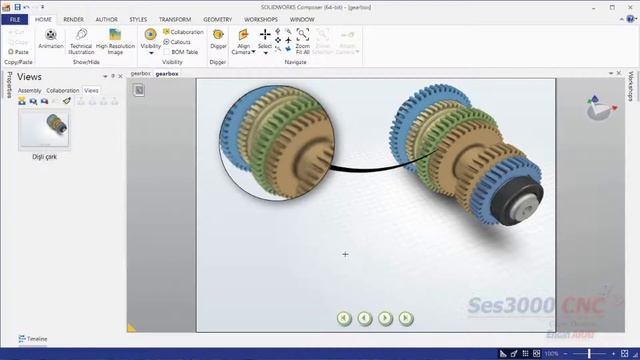
Task: Click the status bar zoom slider handle
Action: (x=589, y=353)
